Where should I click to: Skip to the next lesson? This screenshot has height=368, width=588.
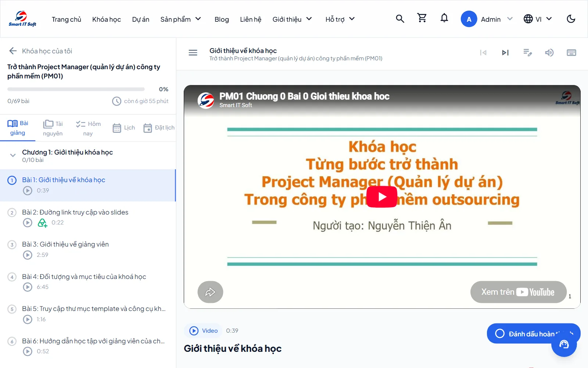(x=505, y=53)
